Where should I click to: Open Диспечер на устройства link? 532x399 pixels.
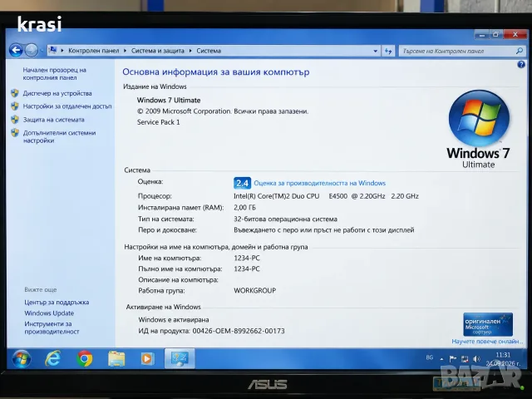pos(57,93)
